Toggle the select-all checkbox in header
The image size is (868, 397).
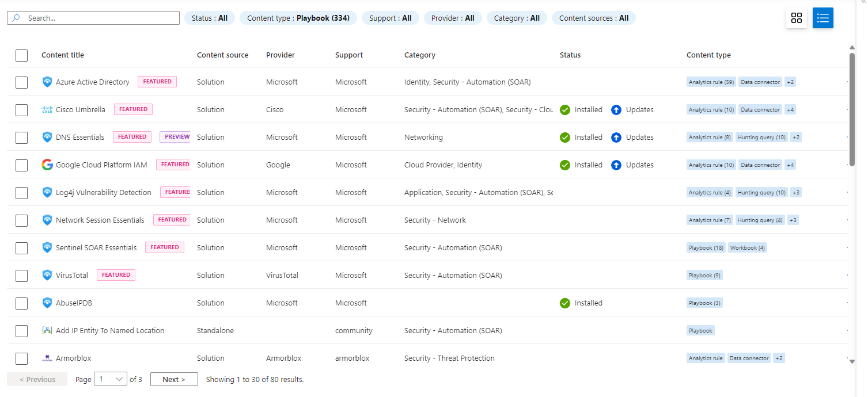click(x=21, y=55)
